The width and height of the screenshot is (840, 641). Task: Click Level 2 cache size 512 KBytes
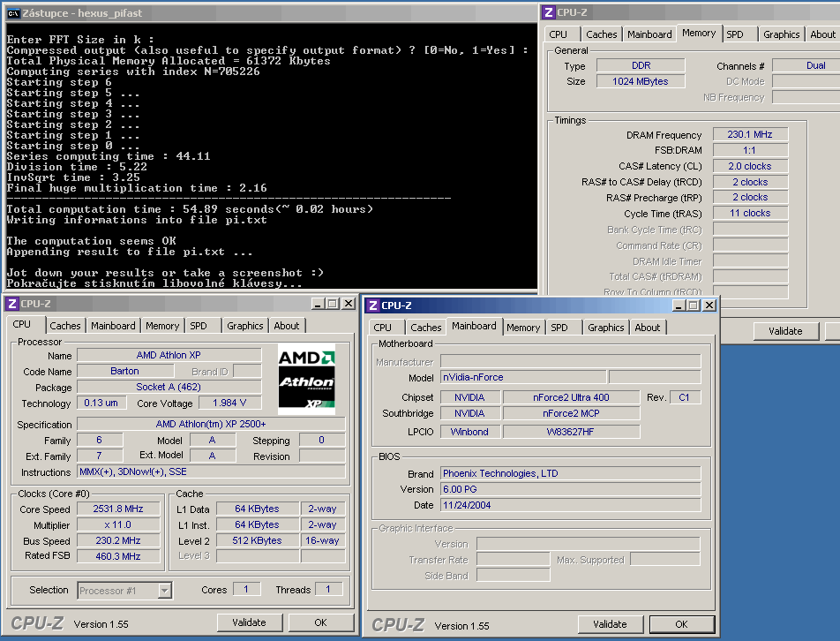257,540
